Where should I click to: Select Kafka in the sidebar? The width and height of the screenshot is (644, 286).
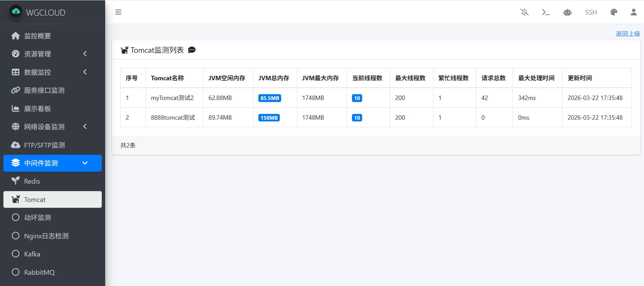pos(32,254)
